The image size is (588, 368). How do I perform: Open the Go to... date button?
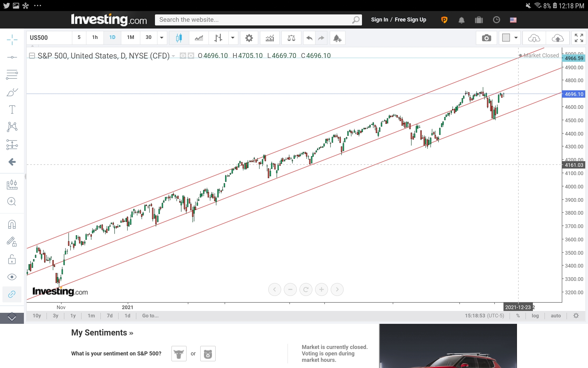150,316
